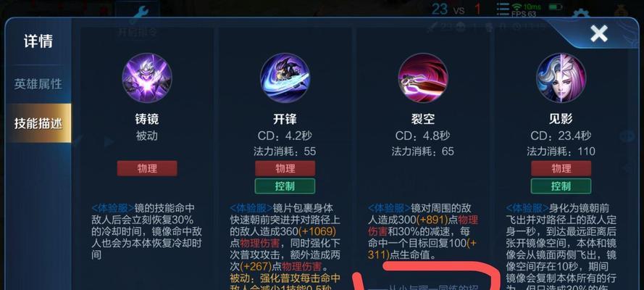Click the 开锋 skill name title

point(285,119)
